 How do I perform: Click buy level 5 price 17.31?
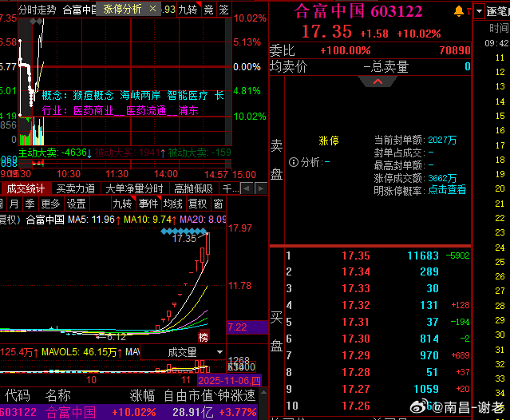(356, 322)
